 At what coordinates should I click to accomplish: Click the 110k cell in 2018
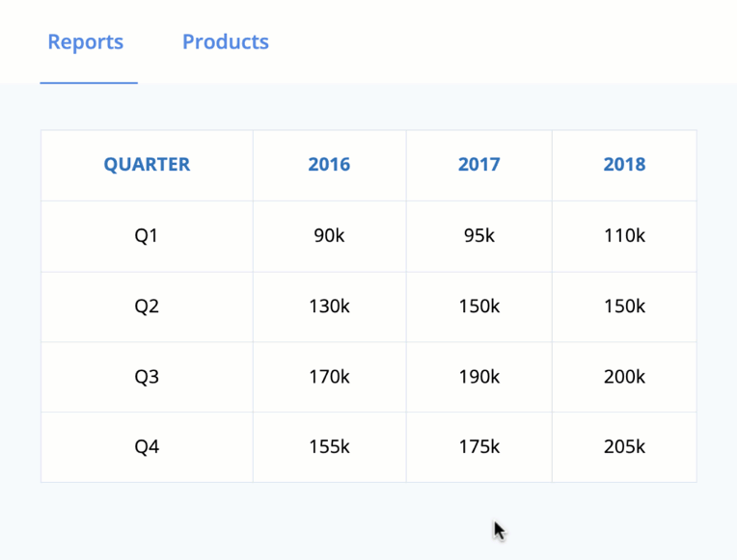coord(624,236)
